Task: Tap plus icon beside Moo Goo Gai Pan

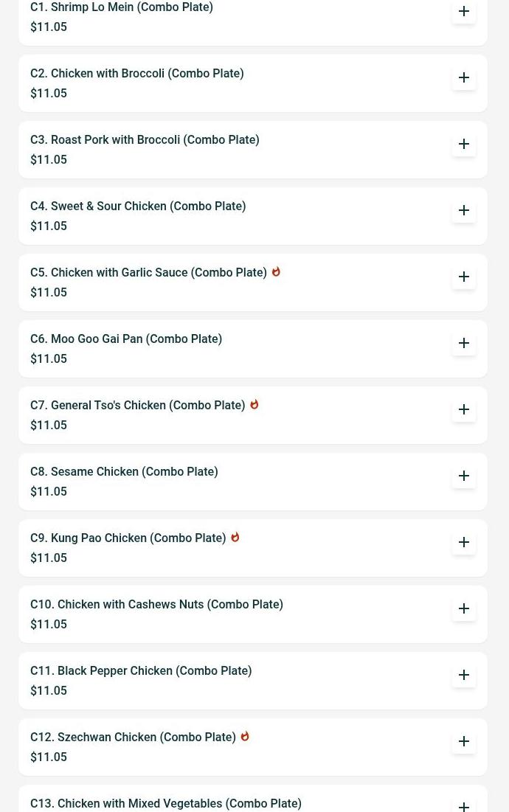Action: [464, 343]
